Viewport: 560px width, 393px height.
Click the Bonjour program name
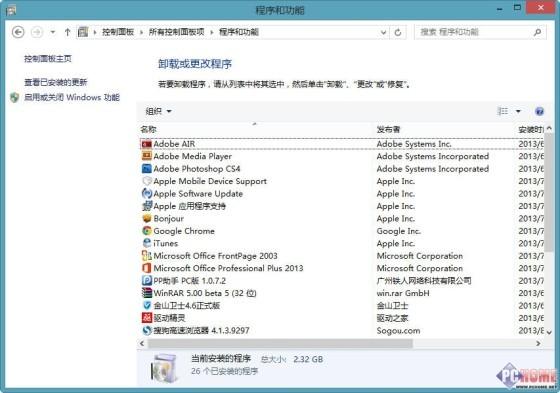point(168,219)
